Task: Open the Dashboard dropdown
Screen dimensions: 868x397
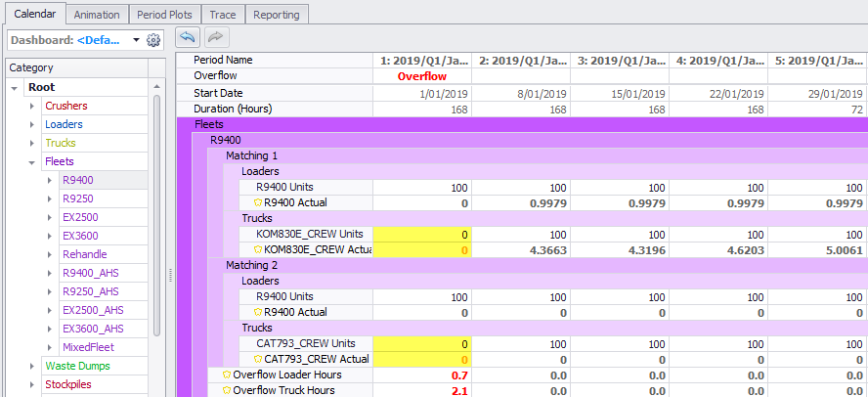Action: pyautogui.click(x=134, y=40)
